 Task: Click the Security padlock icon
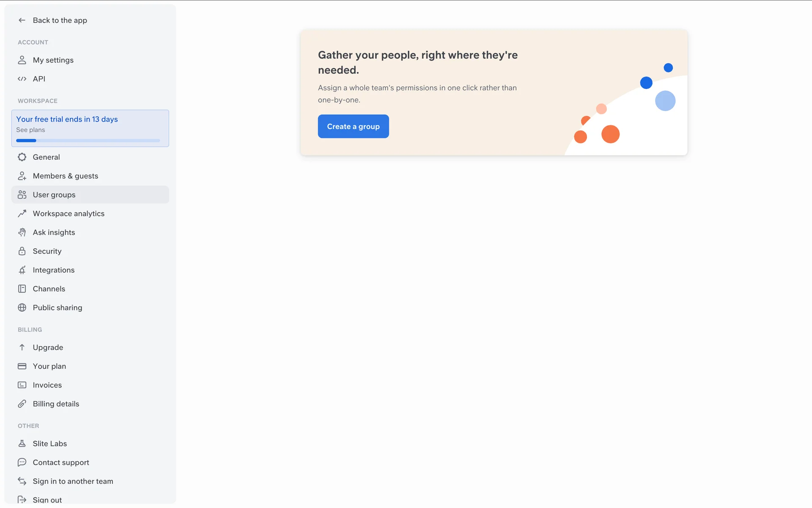tap(22, 251)
